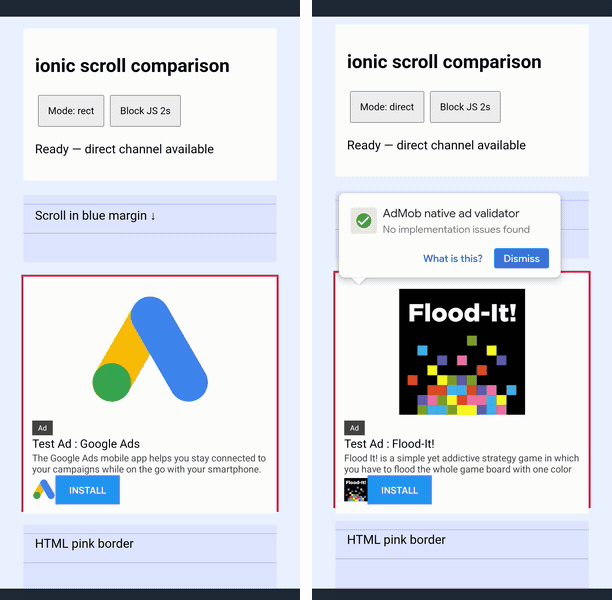Install the Flood-It! app
The height and width of the screenshot is (600, 612).
(x=400, y=490)
